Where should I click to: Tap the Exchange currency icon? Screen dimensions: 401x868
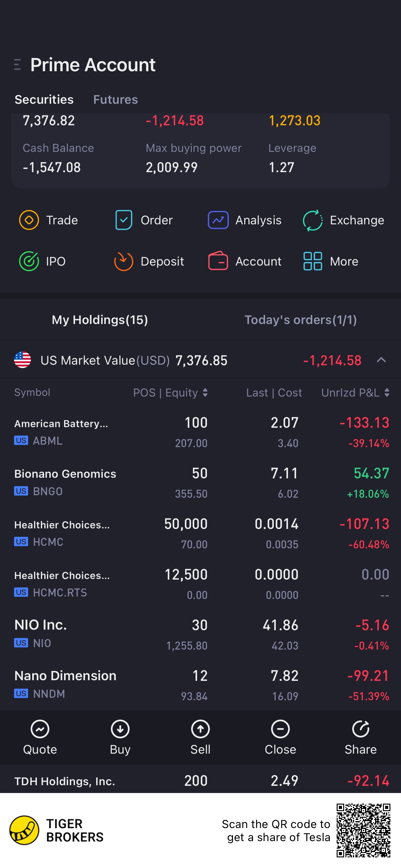[x=312, y=220]
